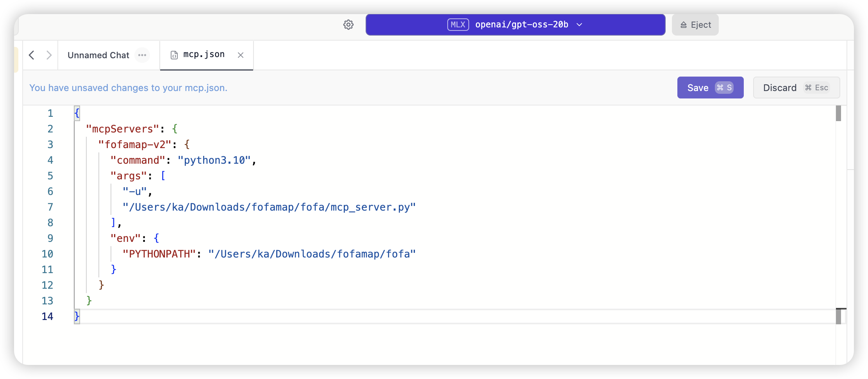Image resolution: width=868 pixels, height=379 pixels.
Task: Click the "PYTHONPATH" environment key
Action: pyautogui.click(x=159, y=254)
